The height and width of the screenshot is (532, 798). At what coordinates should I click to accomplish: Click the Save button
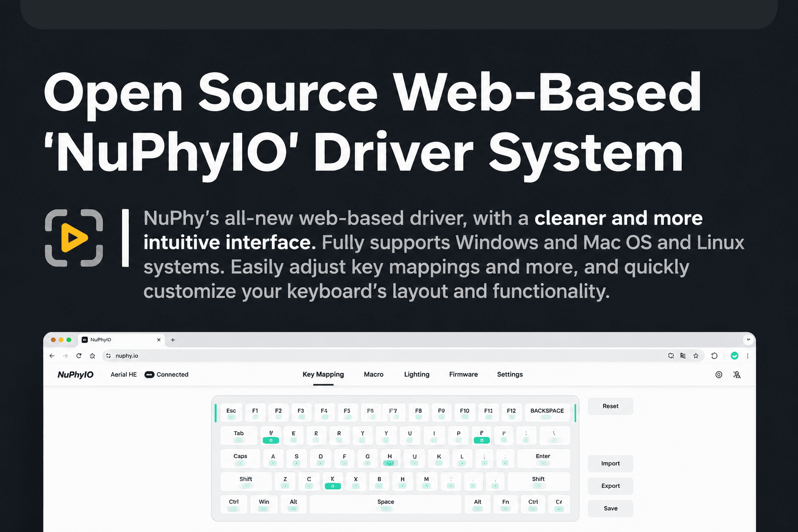tap(610, 509)
